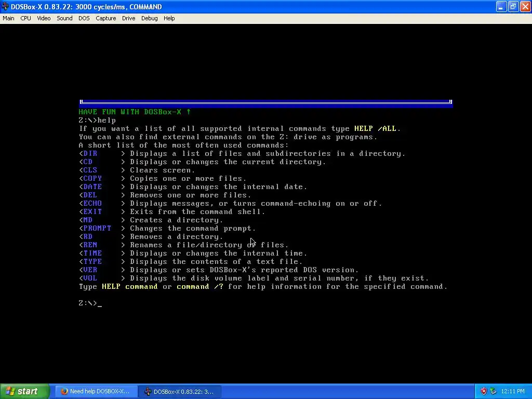
Task: Click the 'Z:\>help' command line
Action: coord(97,120)
